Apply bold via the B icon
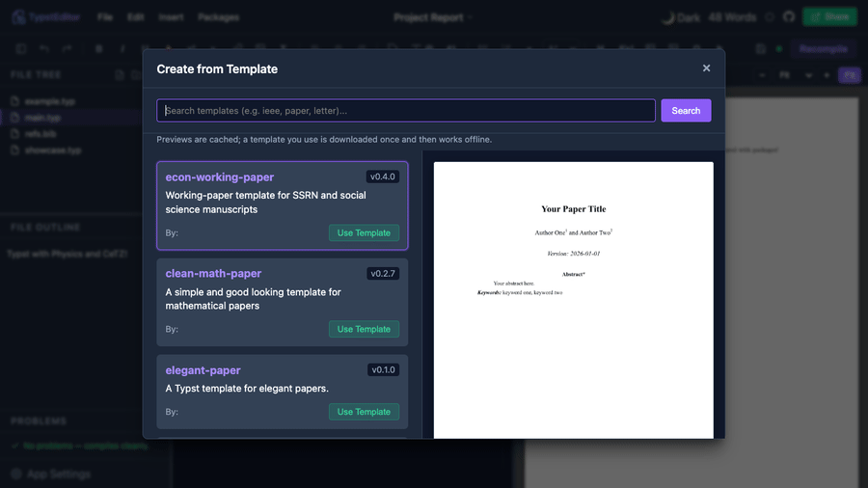This screenshot has height=488, width=868. tap(98, 48)
